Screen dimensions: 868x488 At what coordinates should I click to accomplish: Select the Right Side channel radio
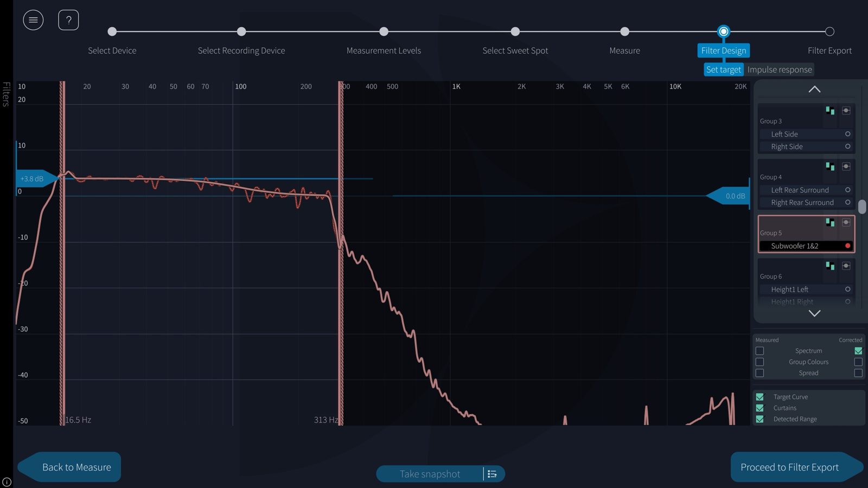847,146
